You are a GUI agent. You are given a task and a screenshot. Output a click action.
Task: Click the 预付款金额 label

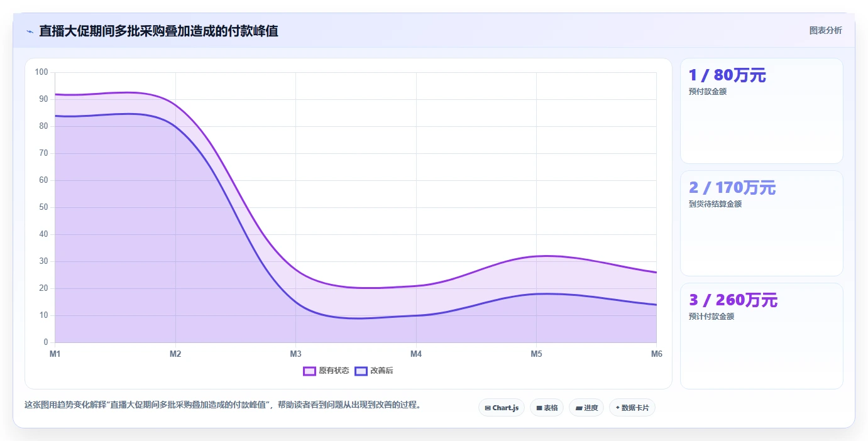708,92
